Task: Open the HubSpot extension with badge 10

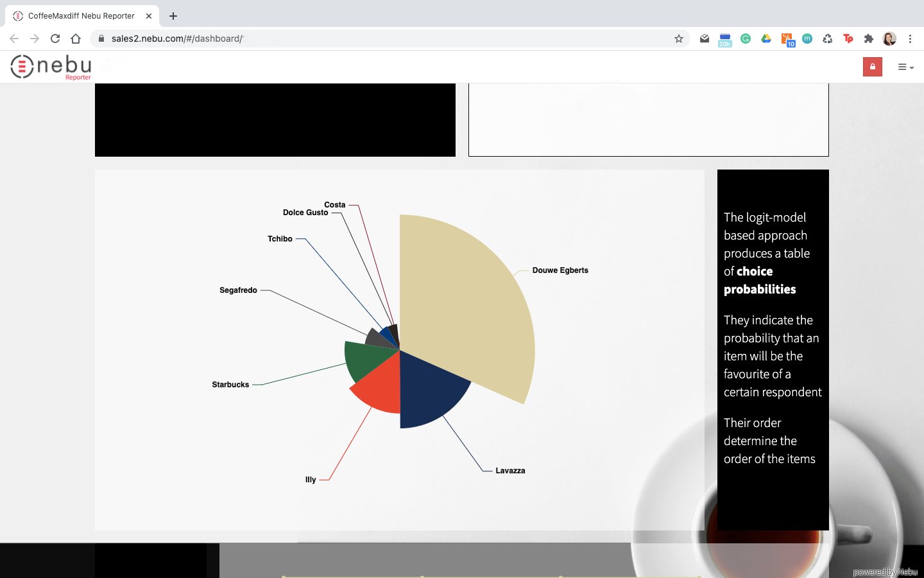Action: coord(788,40)
